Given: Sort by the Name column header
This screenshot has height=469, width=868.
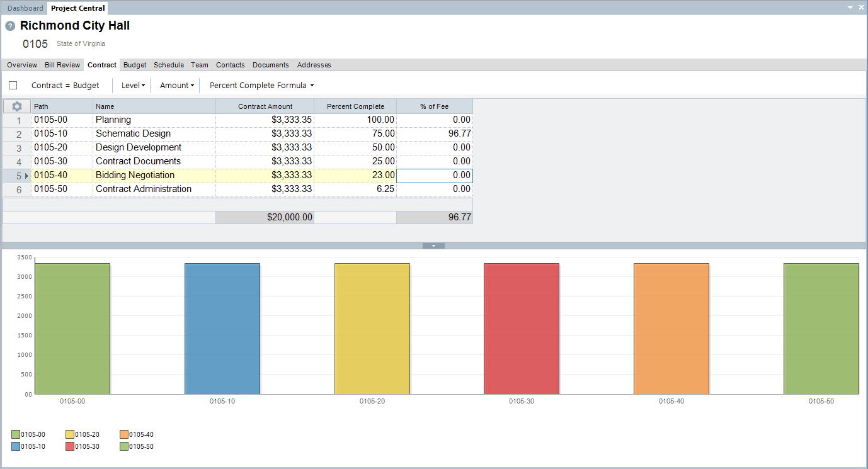Looking at the screenshot, I should 154,106.
